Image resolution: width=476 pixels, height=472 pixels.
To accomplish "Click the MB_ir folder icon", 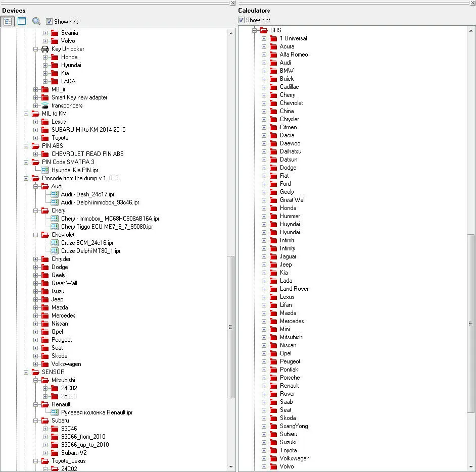I will click(x=45, y=89).
